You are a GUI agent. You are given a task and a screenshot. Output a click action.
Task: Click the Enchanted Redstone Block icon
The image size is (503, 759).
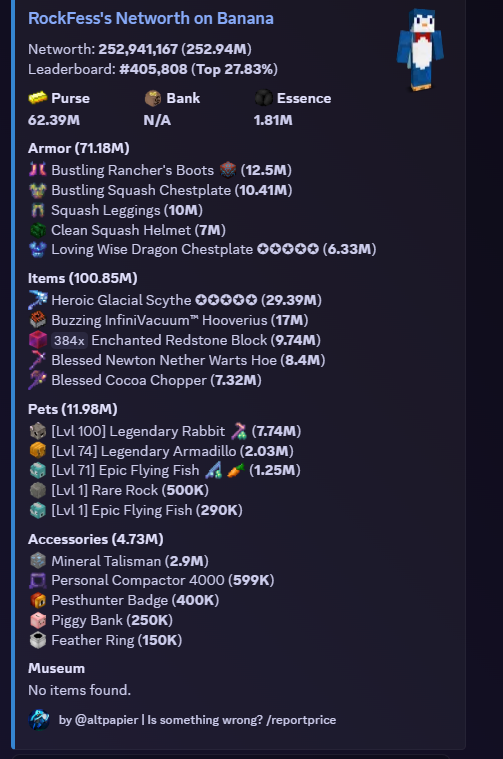pos(38,340)
